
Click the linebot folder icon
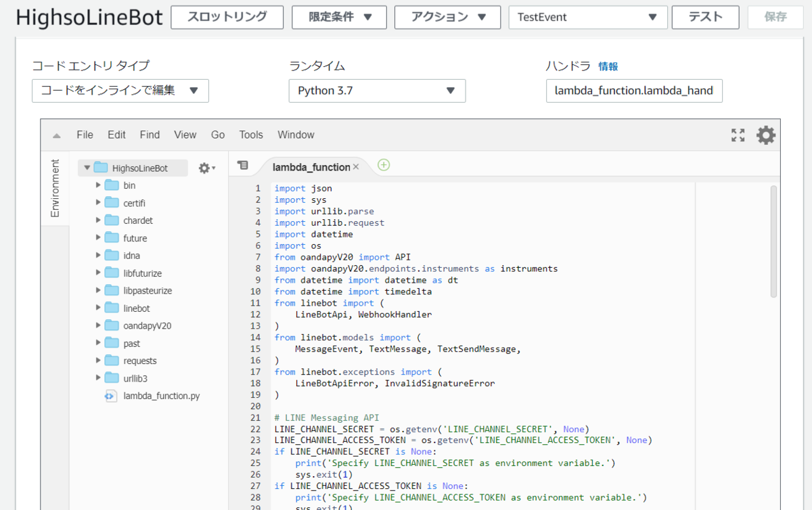coord(112,308)
